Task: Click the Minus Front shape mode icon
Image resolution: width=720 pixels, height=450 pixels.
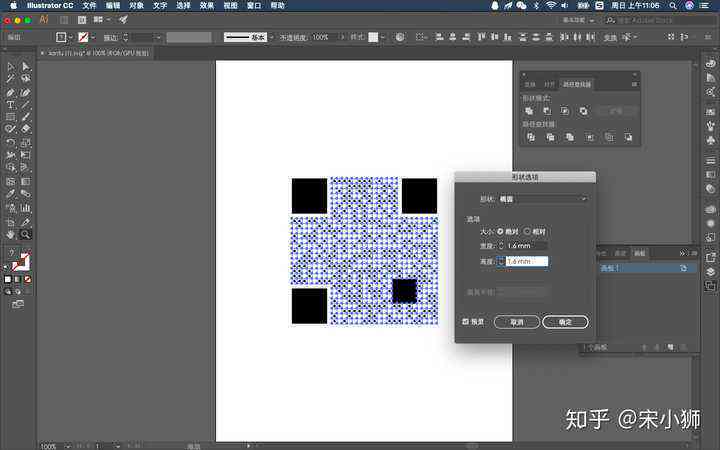Action: pyautogui.click(x=547, y=111)
